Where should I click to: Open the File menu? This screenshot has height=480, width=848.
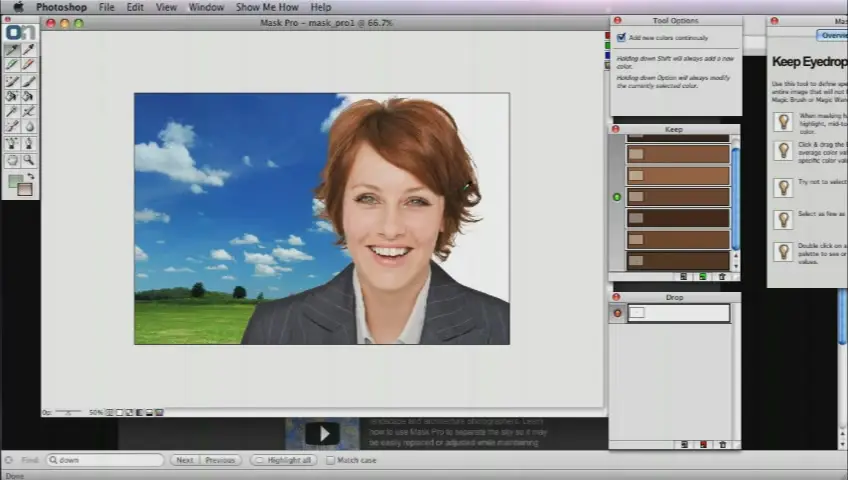(x=107, y=7)
